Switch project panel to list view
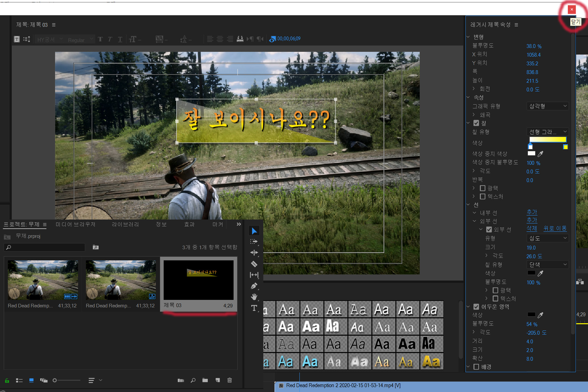The height and width of the screenshot is (392, 588). pos(19,380)
